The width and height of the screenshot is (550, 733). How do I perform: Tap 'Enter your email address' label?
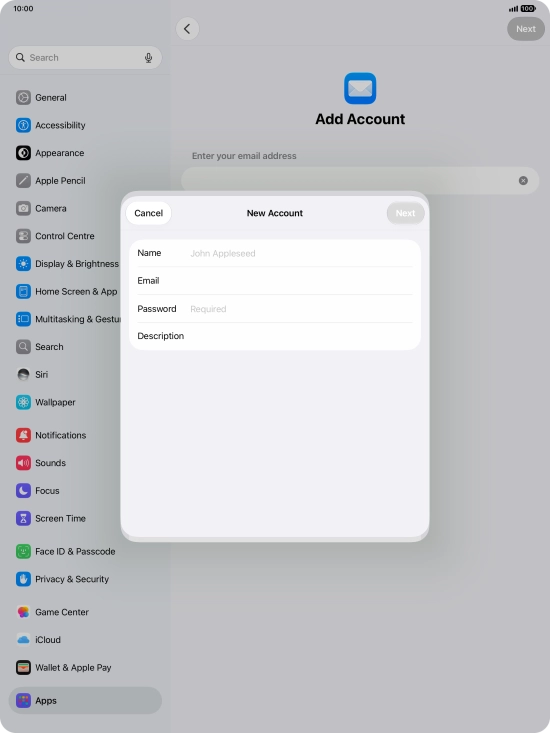[244, 156]
